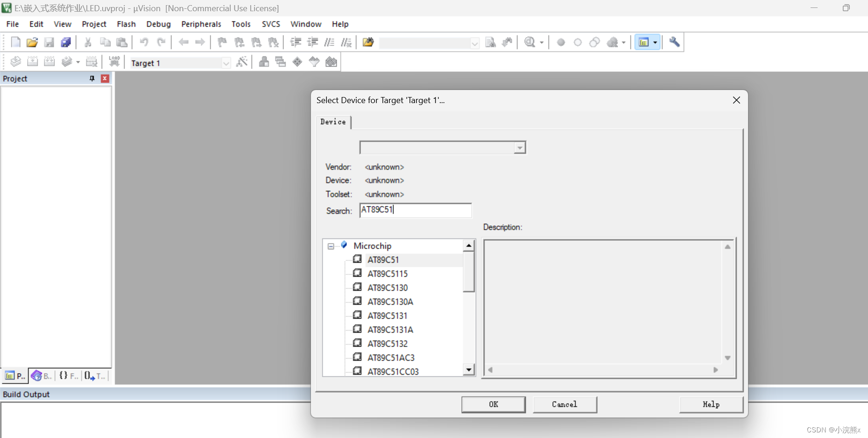
Task: Click the Redo arrow icon
Action: click(161, 42)
